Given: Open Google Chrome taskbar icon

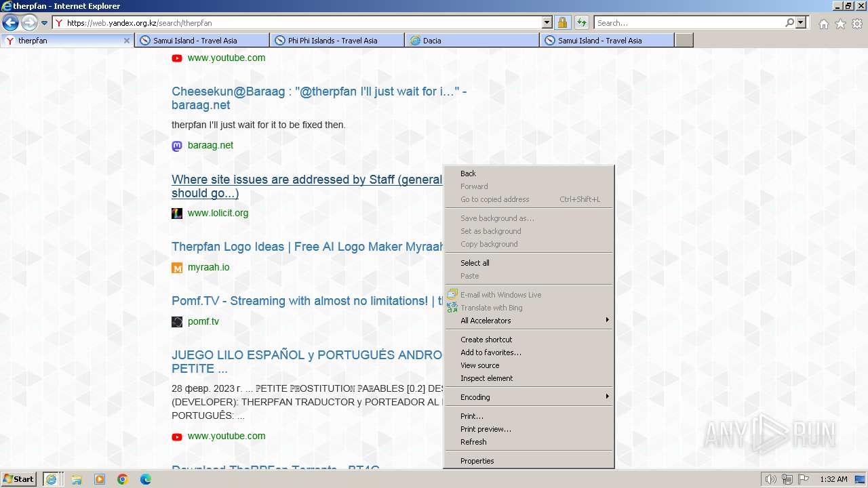Looking at the screenshot, I should point(123,479).
